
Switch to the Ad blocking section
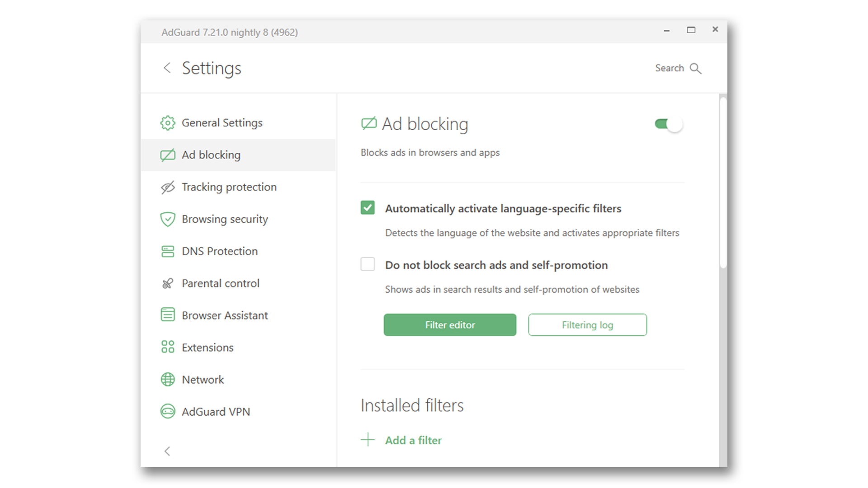211,155
